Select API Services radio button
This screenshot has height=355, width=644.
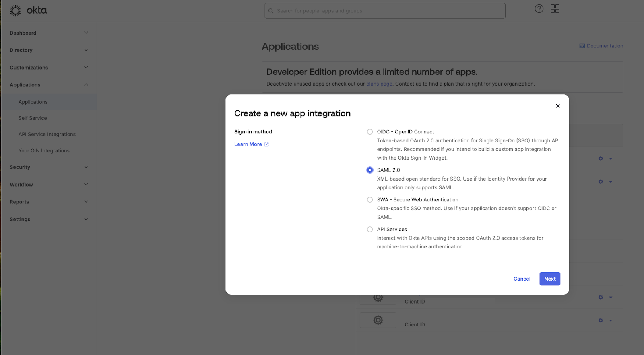(370, 230)
